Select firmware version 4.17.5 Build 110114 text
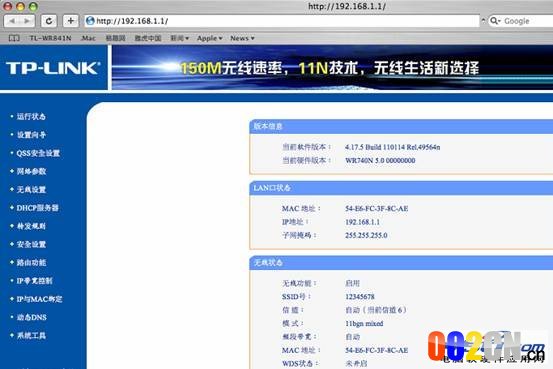This screenshot has width=553, height=369. click(393, 147)
